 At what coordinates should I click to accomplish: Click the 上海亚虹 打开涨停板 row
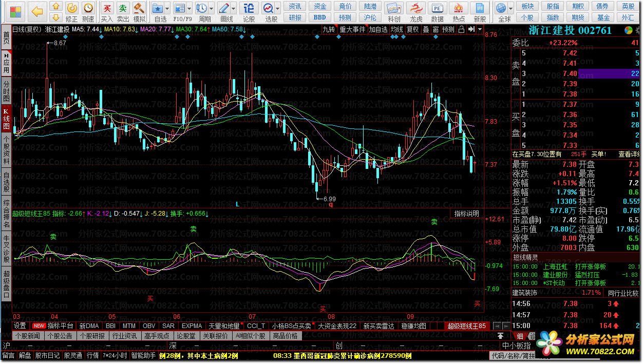tap(576, 266)
